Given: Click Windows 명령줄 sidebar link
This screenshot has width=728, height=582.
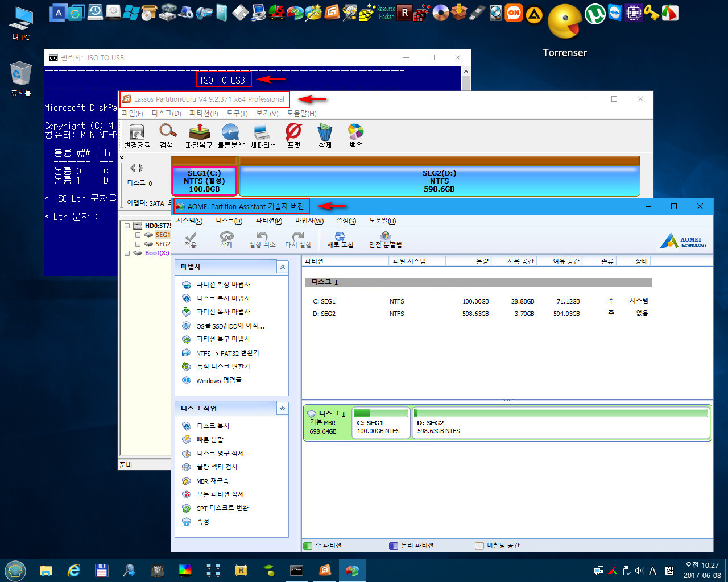Looking at the screenshot, I should point(219,380).
